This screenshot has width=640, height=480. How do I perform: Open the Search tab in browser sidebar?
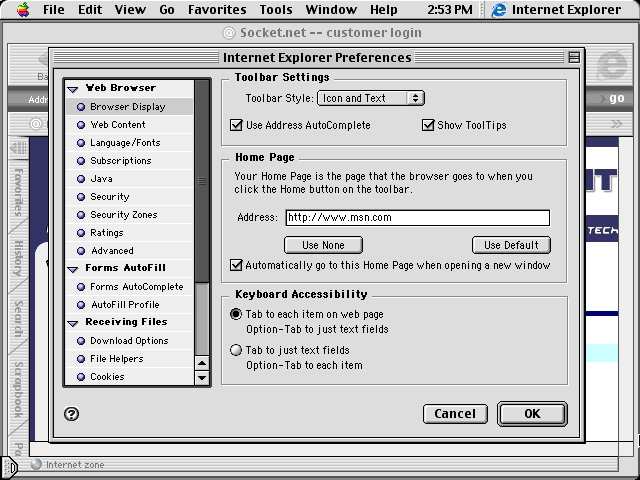point(18,318)
